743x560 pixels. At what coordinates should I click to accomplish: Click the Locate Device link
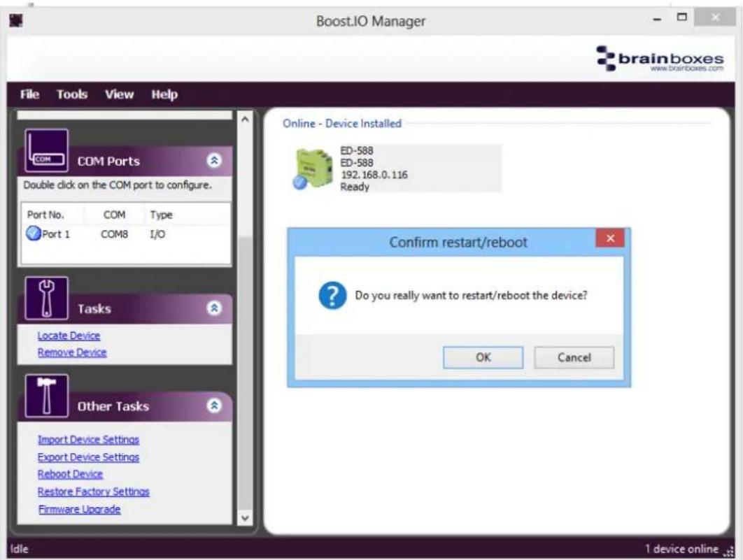coord(69,336)
